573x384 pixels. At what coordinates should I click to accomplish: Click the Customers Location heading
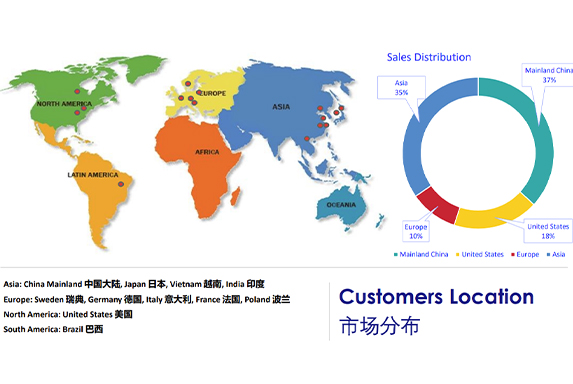(x=436, y=297)
